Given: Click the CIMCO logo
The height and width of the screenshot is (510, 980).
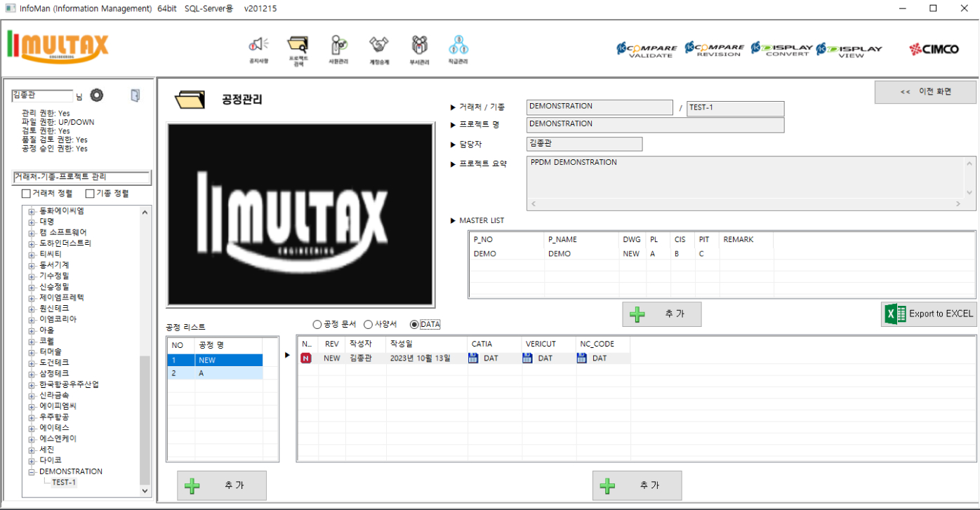Looking at the screenshot, I should coord(934,49).
